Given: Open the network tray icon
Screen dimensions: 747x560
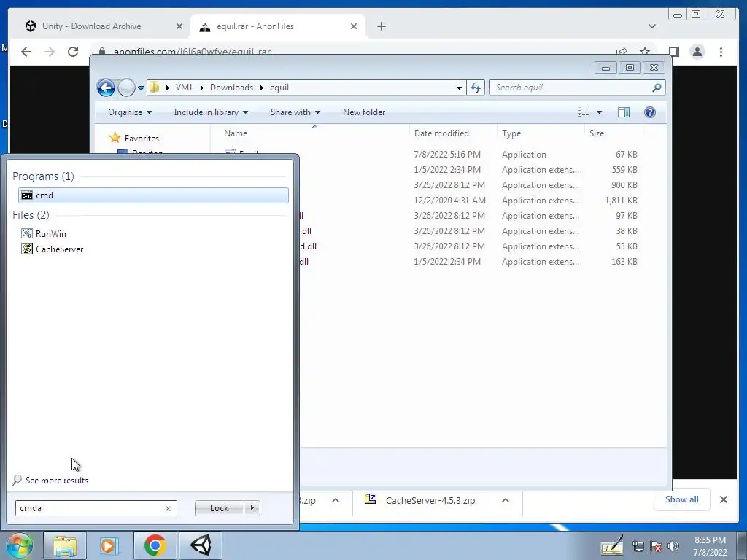Looking at the screenshot, I should (638, 547).
